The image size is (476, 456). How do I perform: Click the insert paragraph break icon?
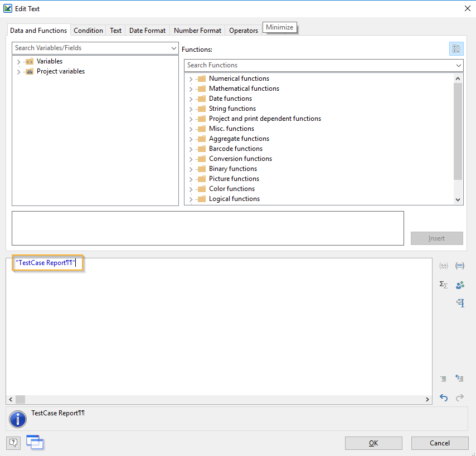[x=460, y=302]
